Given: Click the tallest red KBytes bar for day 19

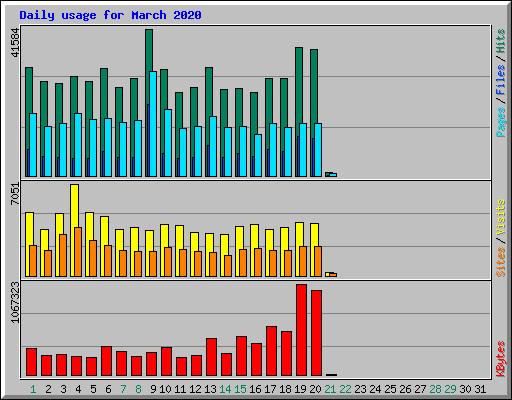Looking at the screenshot, I should [x=301, y=330].
